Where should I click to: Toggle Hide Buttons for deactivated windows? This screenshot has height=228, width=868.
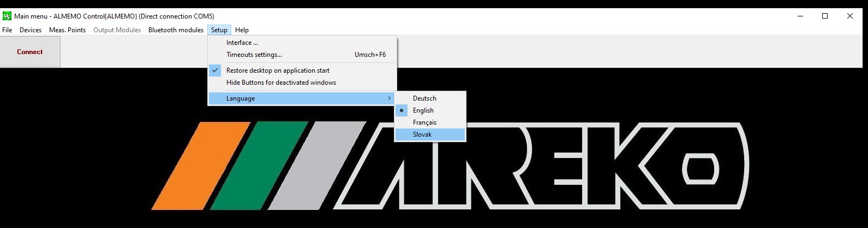[x=302, y=83]
